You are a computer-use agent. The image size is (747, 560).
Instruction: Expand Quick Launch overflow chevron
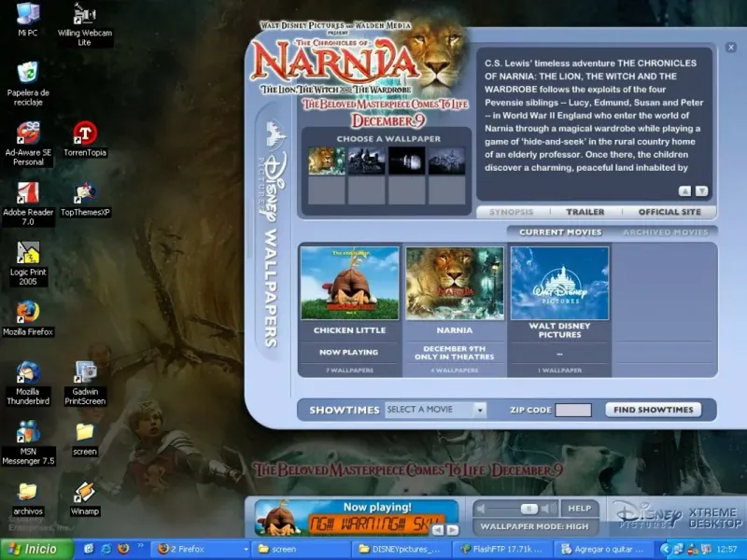pyautogui.click(x=141, y=545)
